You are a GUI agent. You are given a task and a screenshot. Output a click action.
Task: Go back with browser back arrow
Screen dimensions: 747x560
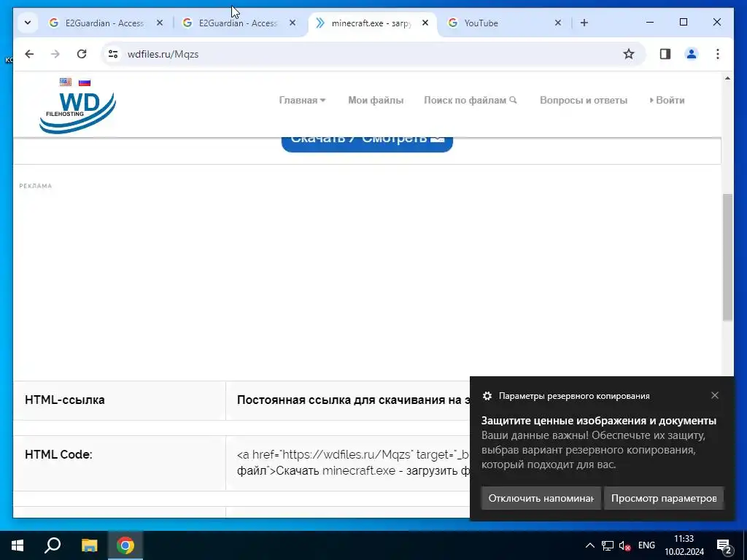tap(29, 54)
